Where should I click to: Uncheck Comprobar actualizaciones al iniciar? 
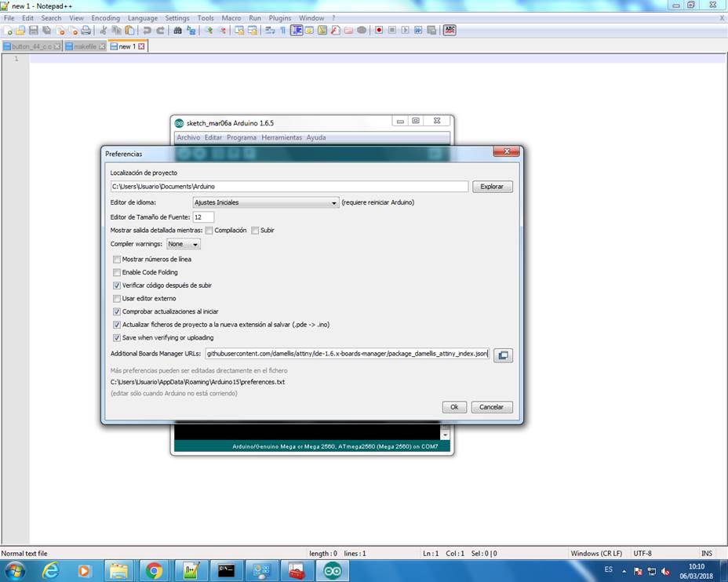point(117,311)
